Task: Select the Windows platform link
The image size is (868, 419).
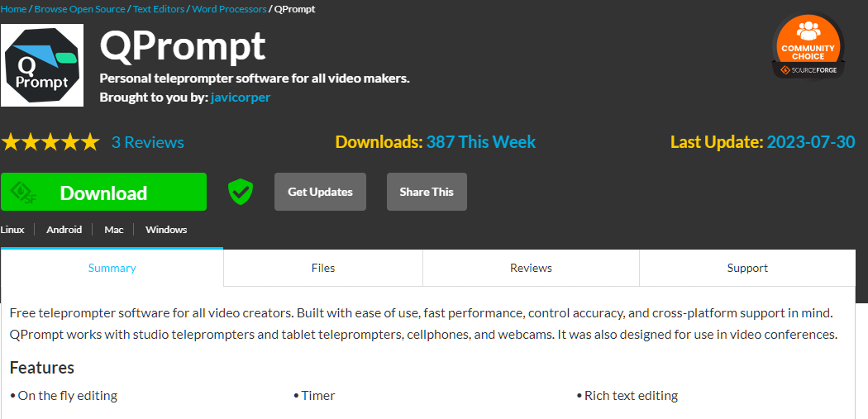Action: (166, 230)
